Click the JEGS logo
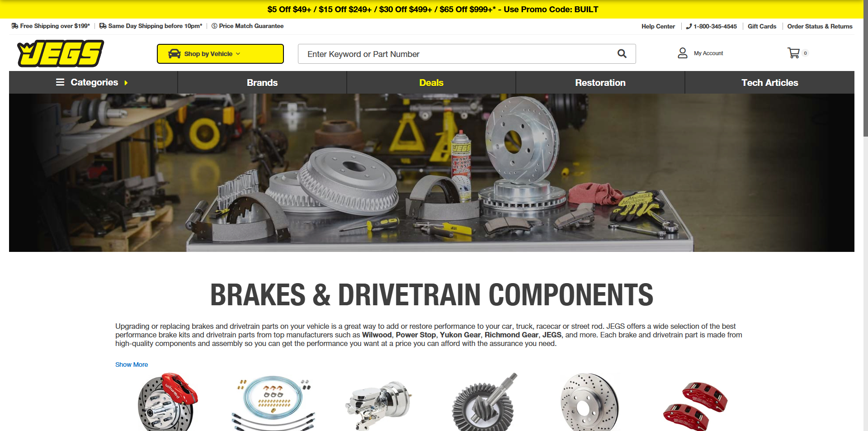Image resolution: width=868 pixels, height=431 pixels. click(x=61, y=54)
